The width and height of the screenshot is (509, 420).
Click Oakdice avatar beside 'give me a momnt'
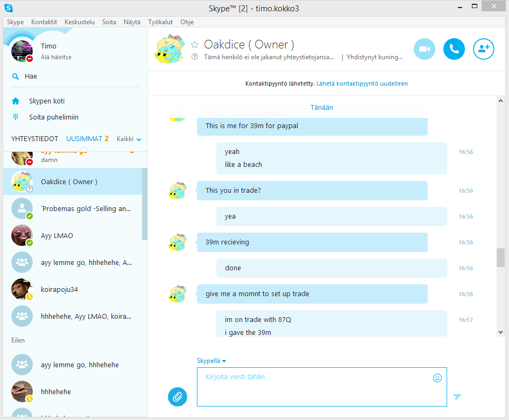178,293
